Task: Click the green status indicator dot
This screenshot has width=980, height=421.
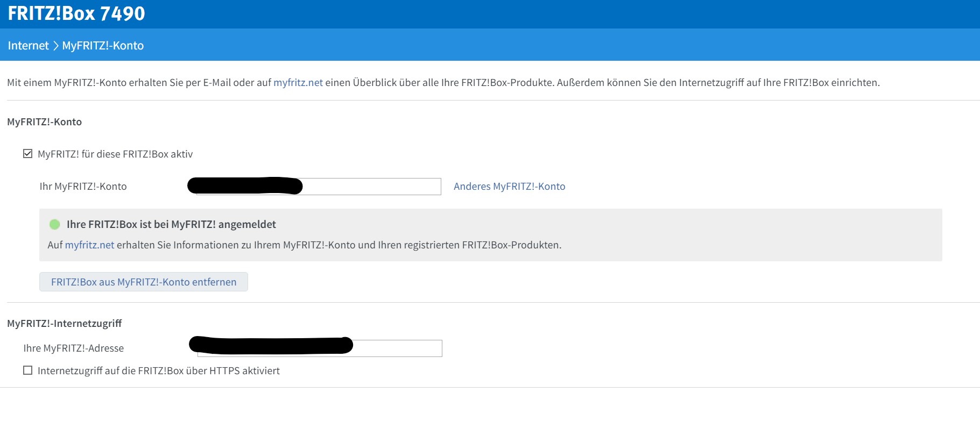Action: point(55,224)
